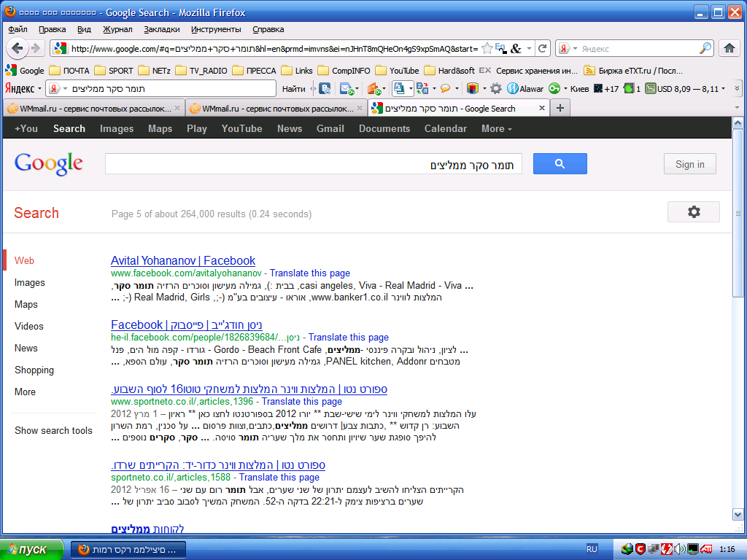The height and width of the screenshot is (560, 747).
Task: Open dropdown arrow next to wallet icon
Action: pyautogui.click(x=384, y=88)
